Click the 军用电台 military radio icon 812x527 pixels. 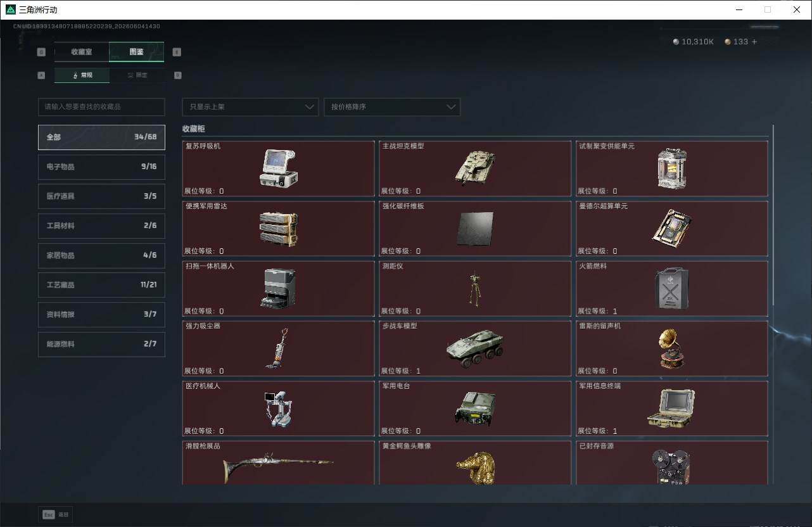(475, 409)
